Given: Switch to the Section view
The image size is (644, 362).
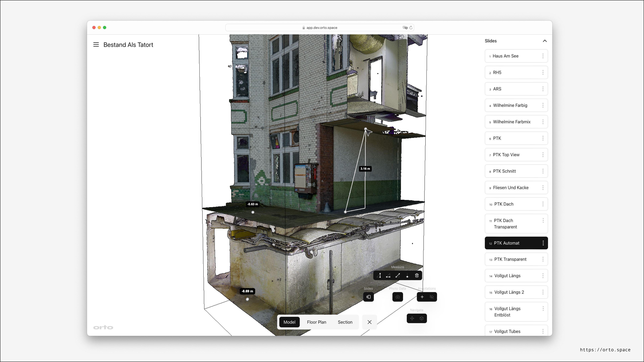Looking at the screenshot, I should click(345, 322).
